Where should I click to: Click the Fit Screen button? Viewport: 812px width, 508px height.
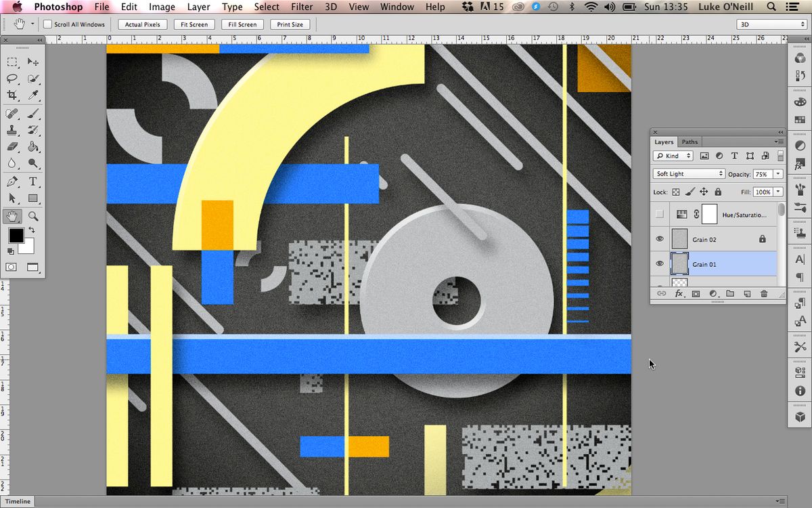pyautogui.click(x=194, y=24)
